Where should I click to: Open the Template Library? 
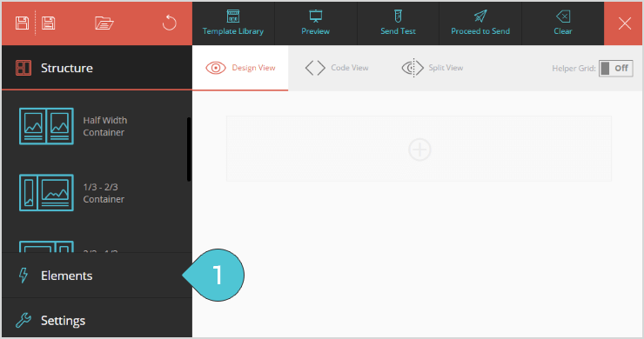[x=233, y=23]
